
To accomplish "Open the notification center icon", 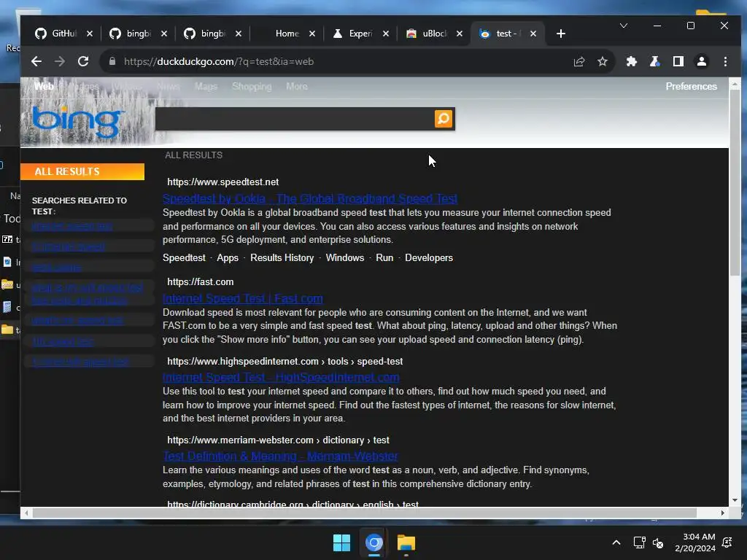I will [x=727, y=542].
